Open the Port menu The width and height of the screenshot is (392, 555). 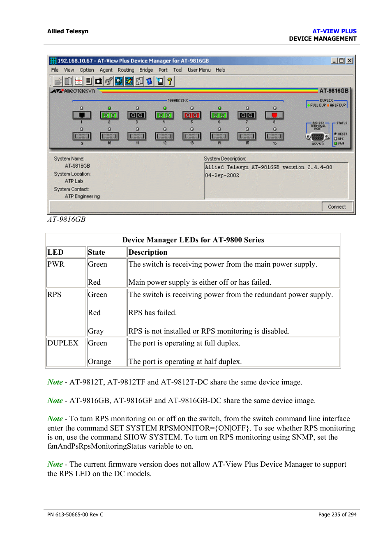click(163, 70)
